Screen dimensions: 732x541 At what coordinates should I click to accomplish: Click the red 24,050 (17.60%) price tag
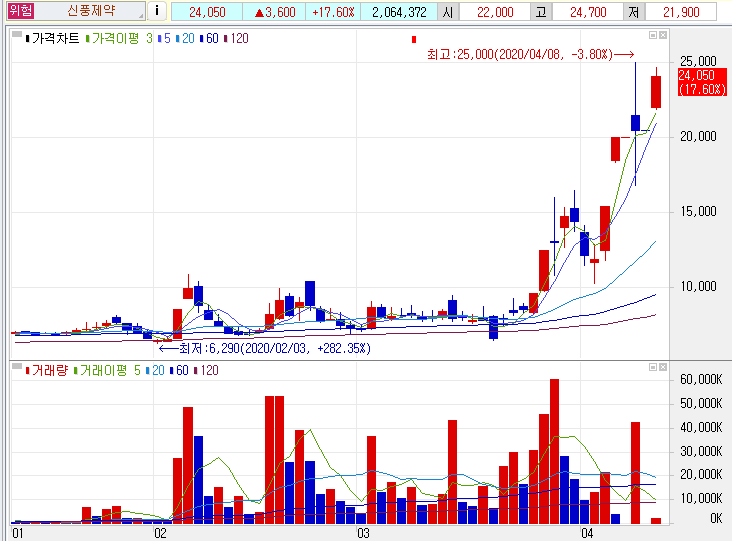pyautogui.click(x=702, y=82)
